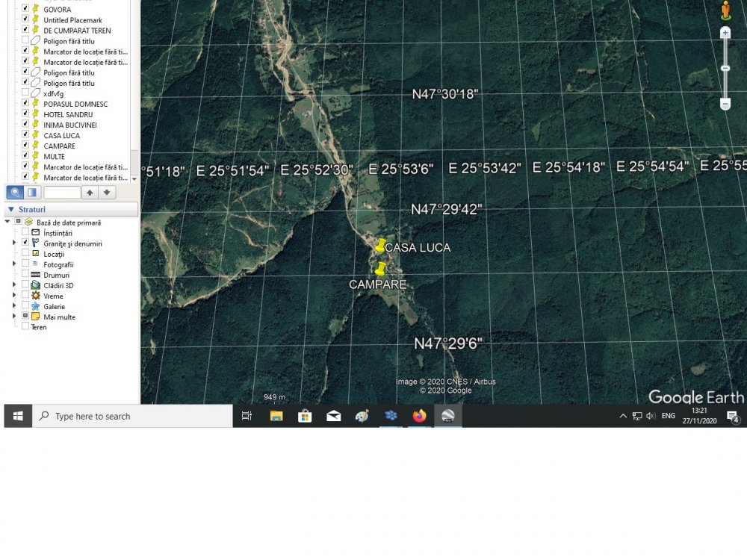Click the CASA LUCA pushpin on map

tap(381, 246)
